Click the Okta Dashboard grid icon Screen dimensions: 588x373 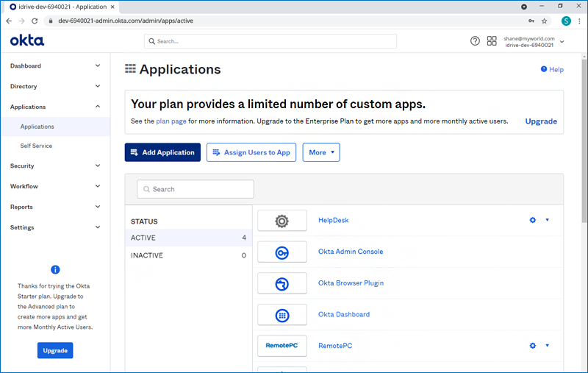click(x=282, y=315)
